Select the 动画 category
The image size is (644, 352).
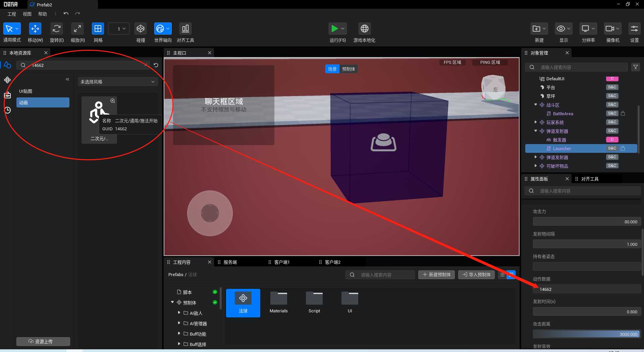click(x=43, y=102)
